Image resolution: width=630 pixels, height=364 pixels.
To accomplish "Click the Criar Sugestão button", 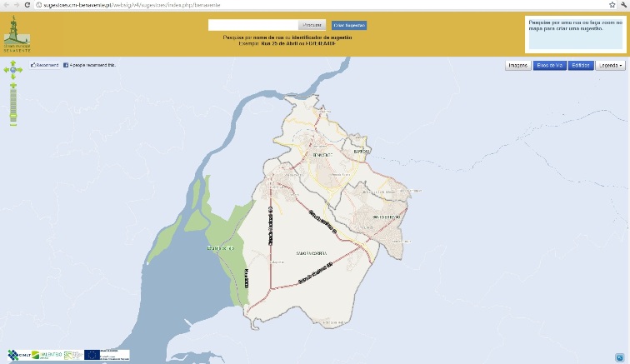I will (349, 26).
